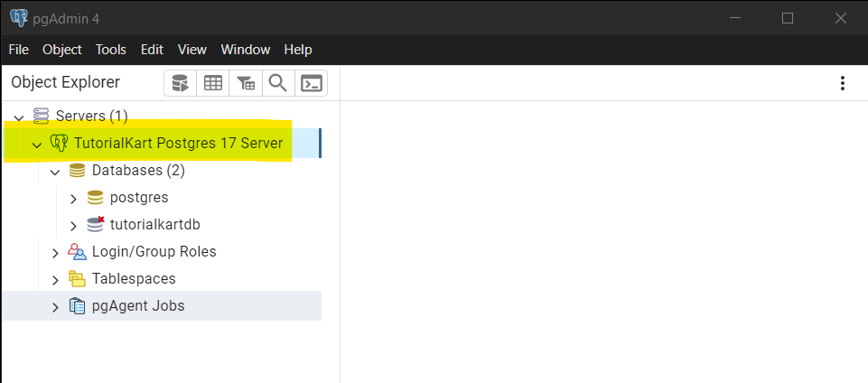Open the File menu

[x=19, y=50]
